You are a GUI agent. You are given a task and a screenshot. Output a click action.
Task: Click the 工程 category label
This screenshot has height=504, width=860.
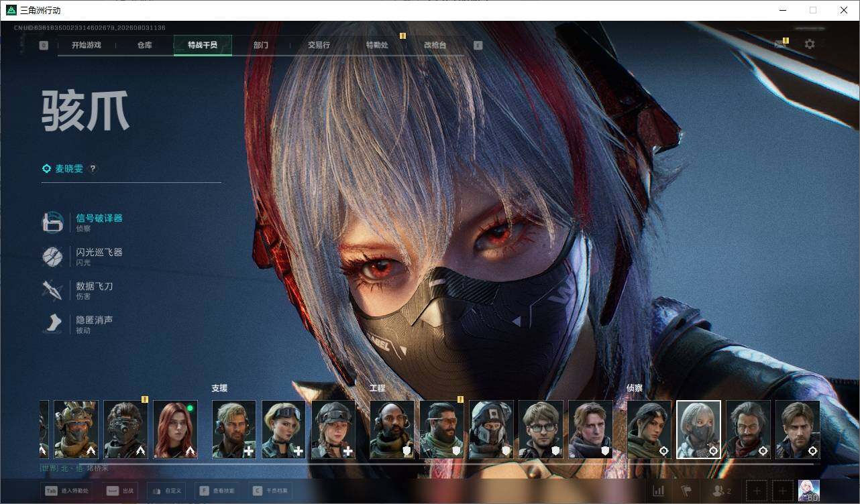tap(378, 388)
